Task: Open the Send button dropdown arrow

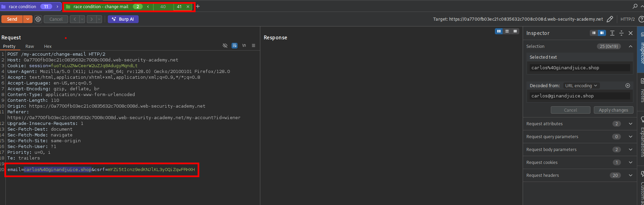Action: point(28,19)
